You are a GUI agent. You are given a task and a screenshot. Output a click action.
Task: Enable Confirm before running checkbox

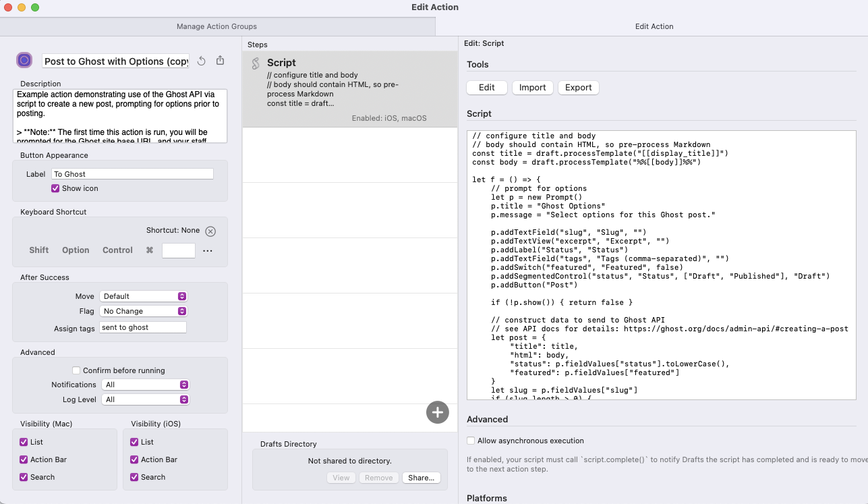tap(76, 370)
